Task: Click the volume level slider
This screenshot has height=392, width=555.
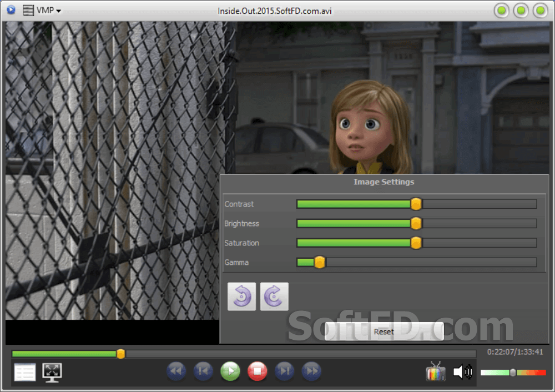Action: coord(513,372)
